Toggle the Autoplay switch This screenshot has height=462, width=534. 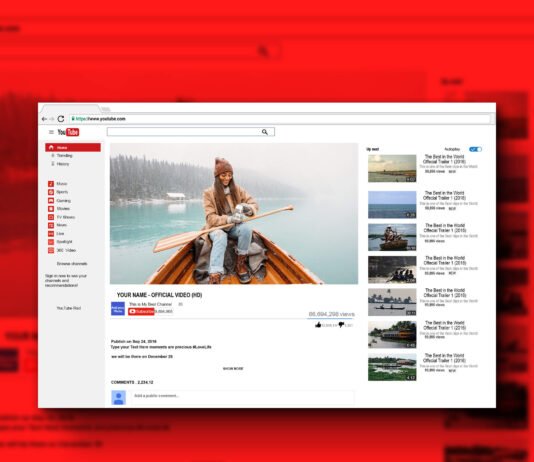click(475, 149)
